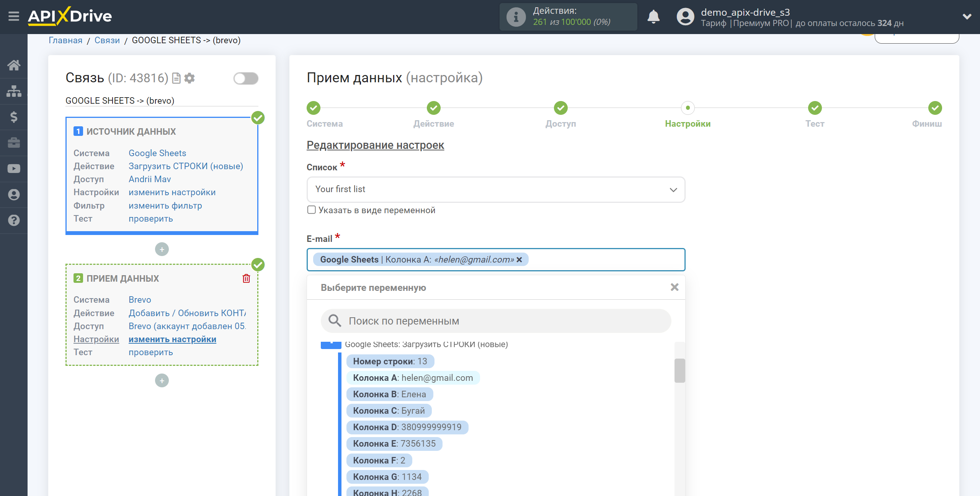The width and height of the screenshot is (980, 496).
Task: Select variable Колонка E: 7356135
Action: tap(394, 444)
